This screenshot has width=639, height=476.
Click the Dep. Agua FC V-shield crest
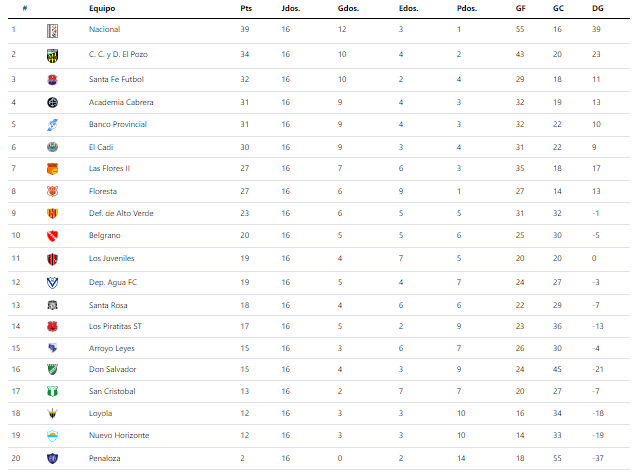point(52,282)
